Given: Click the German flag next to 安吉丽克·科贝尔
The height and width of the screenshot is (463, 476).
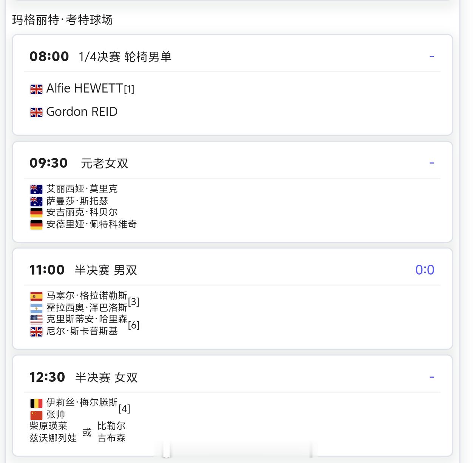Looking at the screenshot, I should (36, 213).
